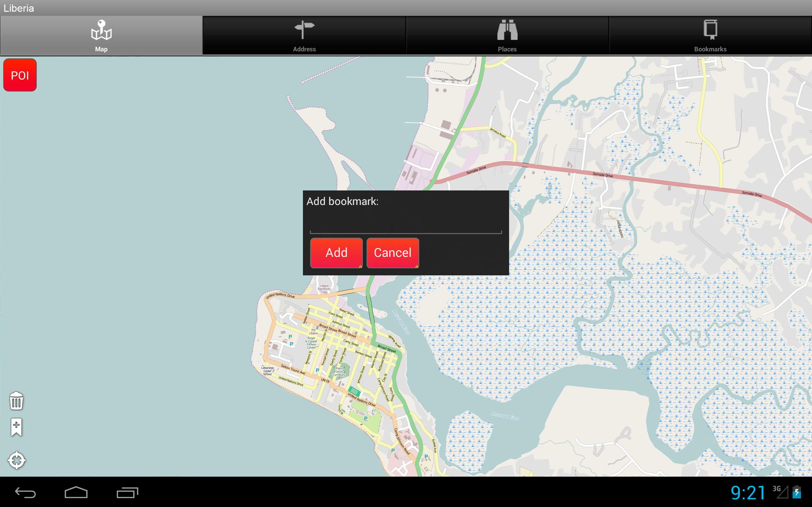This screenshot has height=507, width=812.
Task: Dismiss the dialog with Cancel
Action: tap(393, 253)
